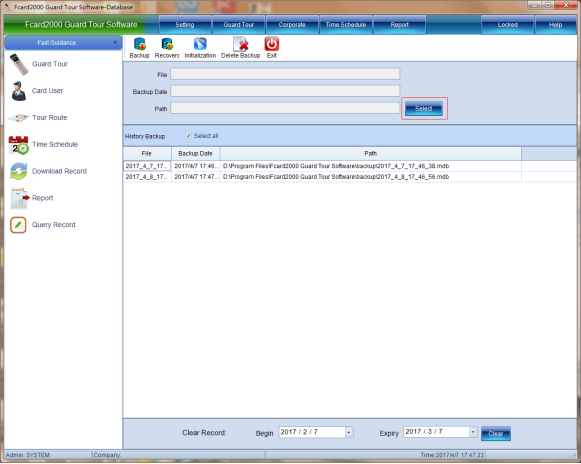
Task: Click the Delete Backup icon
Action: click(x=240, y=44)
